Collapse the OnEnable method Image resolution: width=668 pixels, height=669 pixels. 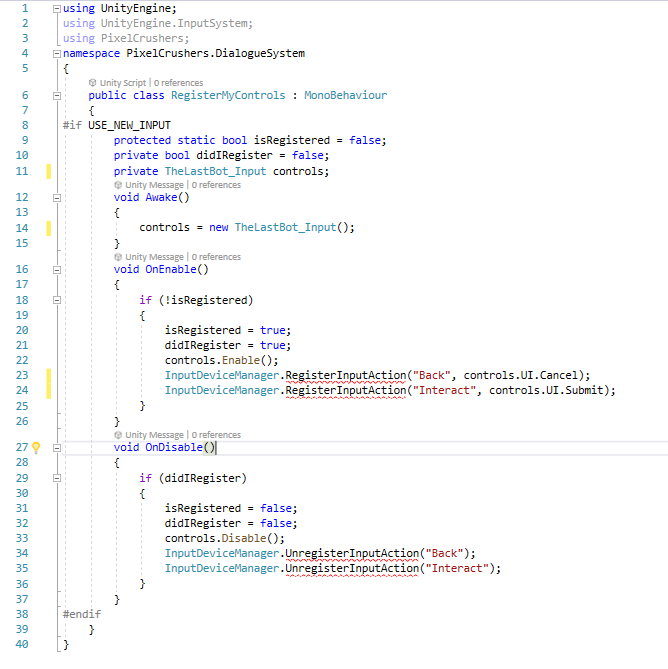coord(57,270)
